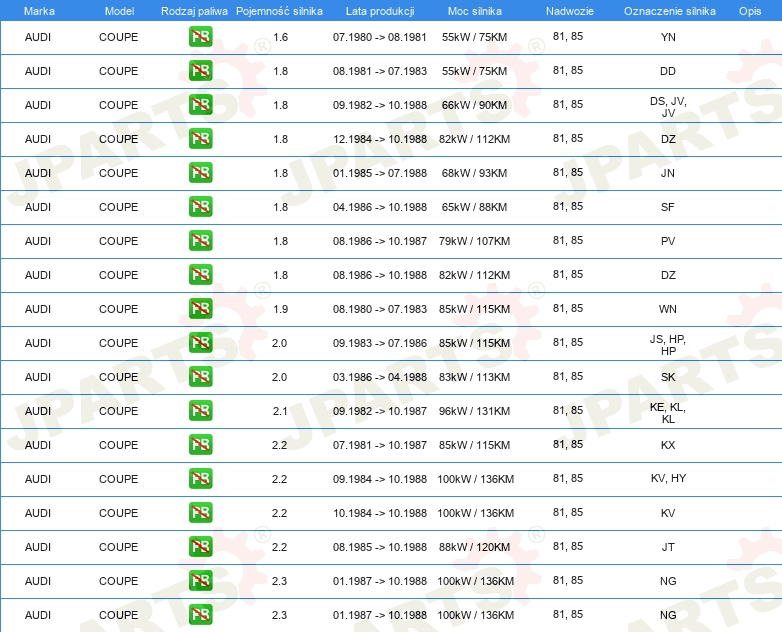The height and width of the screenshot is (632, 782).
Task: Click engine capacity 1.9 in the WN row
Action: pos(280,309)
